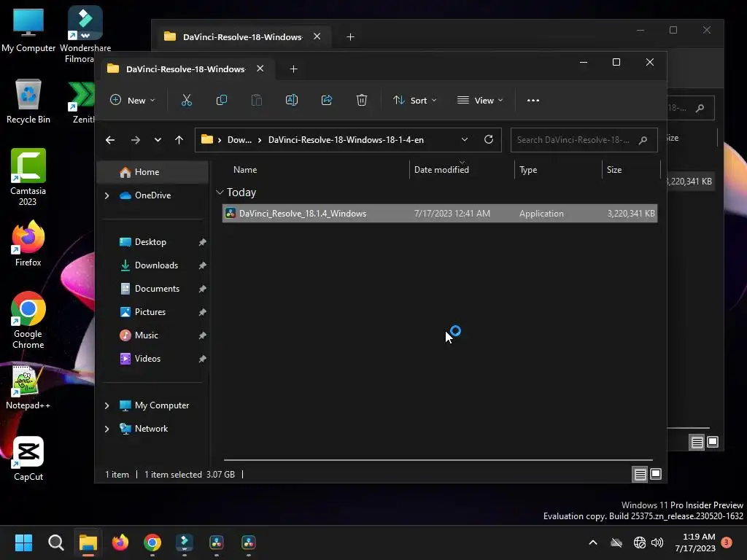Open the Sort dropdown menu
The image size is (747, 560).
click(414, 101)
